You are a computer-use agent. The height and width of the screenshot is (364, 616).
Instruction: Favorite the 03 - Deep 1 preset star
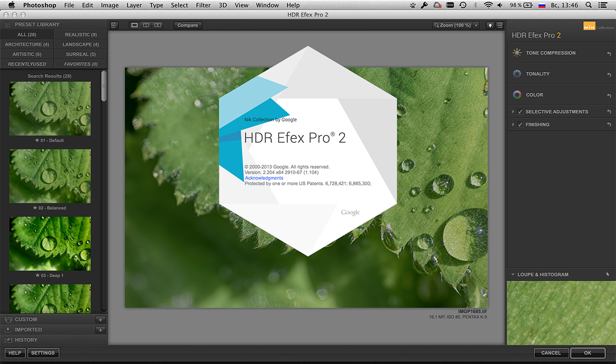(x=38, y=276)
